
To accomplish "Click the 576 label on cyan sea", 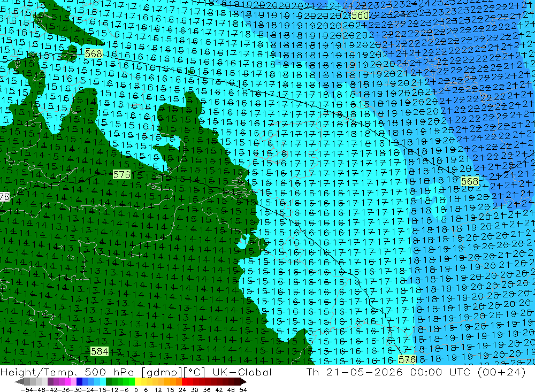I will pyautogui.click(x=407, y=359).
